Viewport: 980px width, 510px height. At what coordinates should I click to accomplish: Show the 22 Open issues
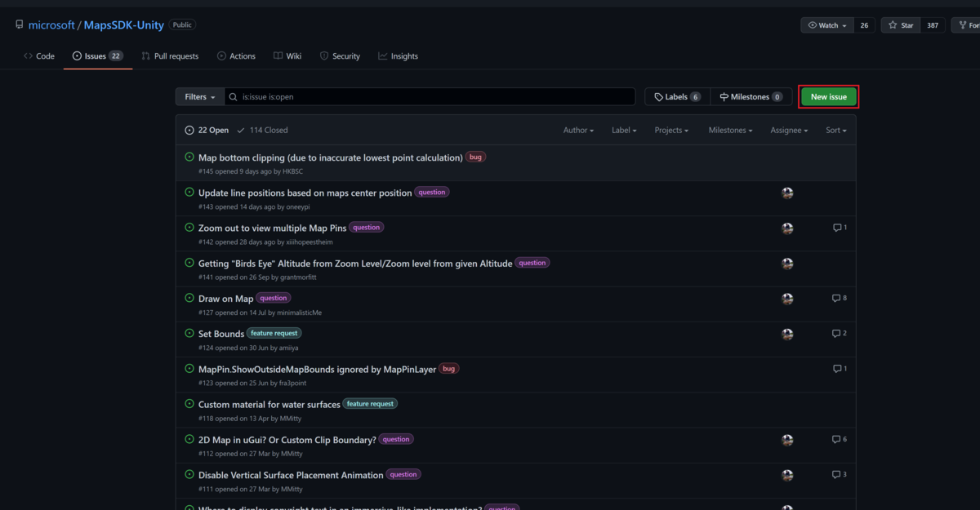click(207, 131)
